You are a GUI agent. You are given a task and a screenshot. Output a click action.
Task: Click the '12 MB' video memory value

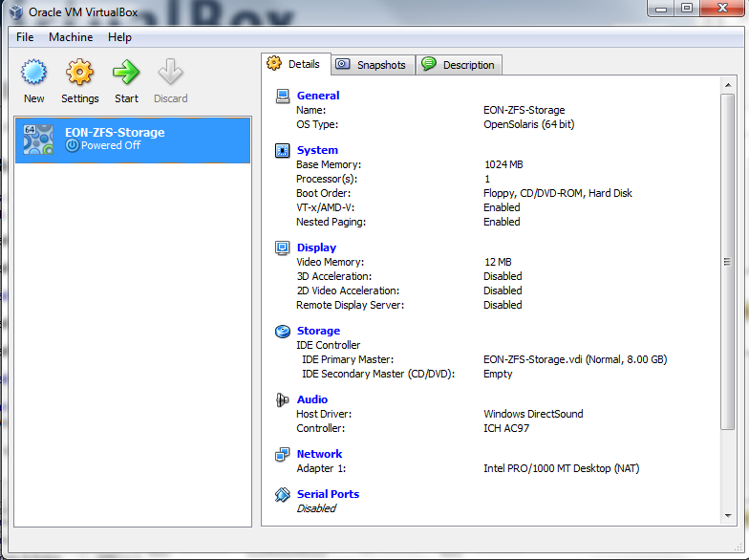coord(498,262)
